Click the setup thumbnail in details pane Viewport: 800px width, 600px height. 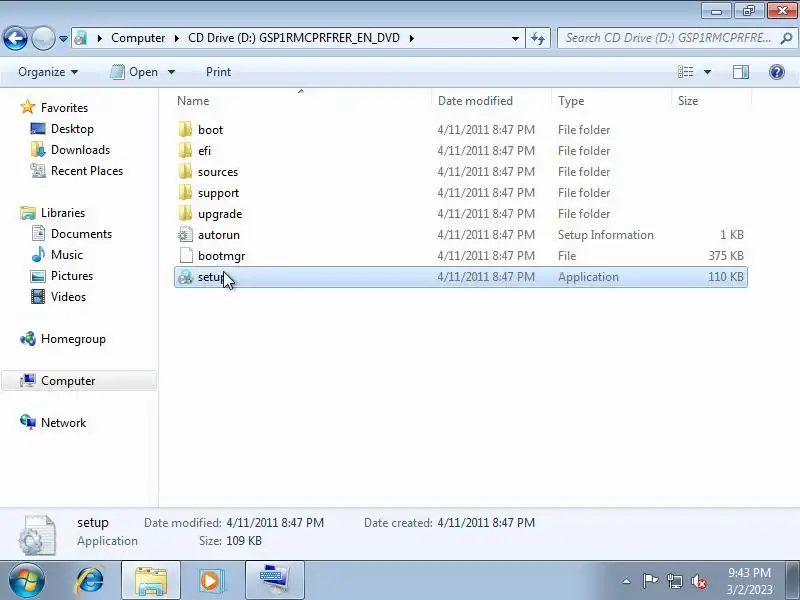tap(37, 535)
